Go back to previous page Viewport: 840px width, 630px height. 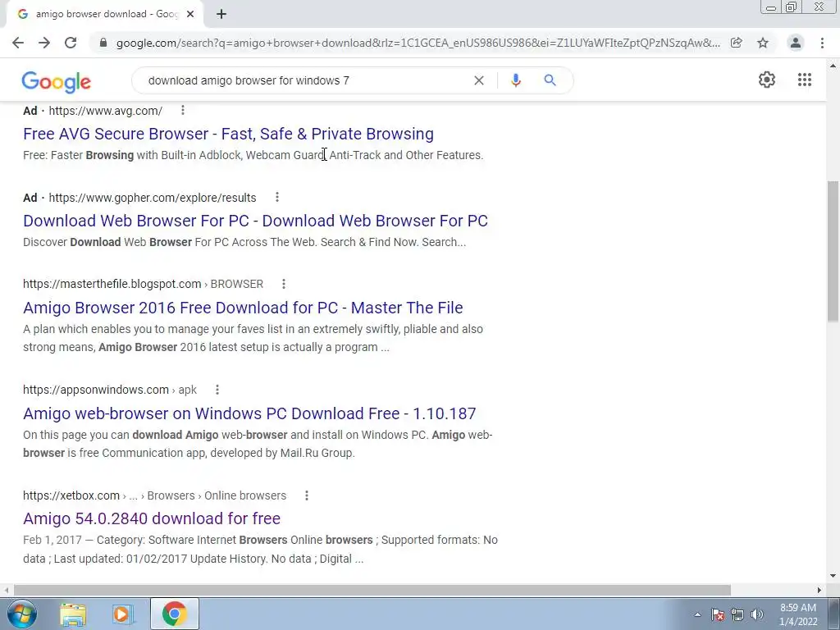point(18,43)
